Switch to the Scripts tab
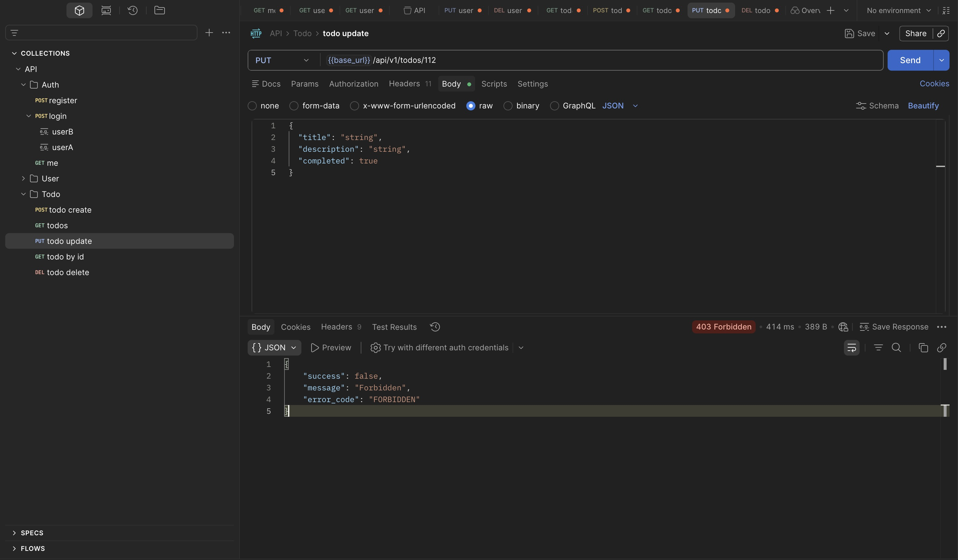958x560 pixels. [x=494, y=84]
